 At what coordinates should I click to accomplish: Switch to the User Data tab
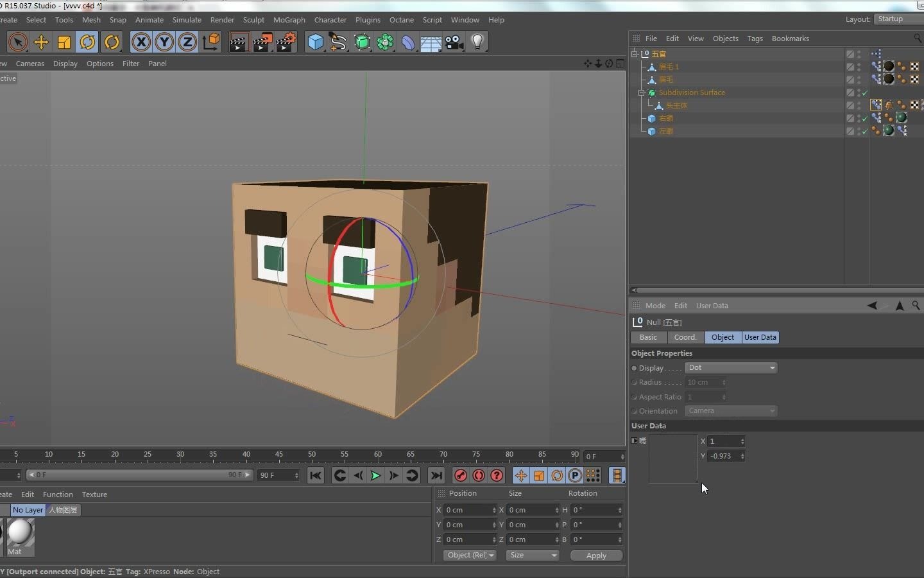pyautogui.click(x=760, y=337)
